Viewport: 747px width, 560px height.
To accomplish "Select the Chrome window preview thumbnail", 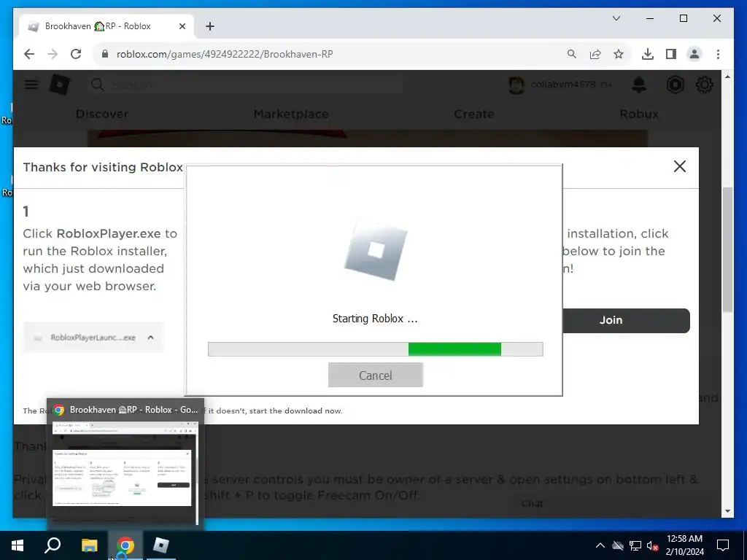I will [x=125, y=473].
